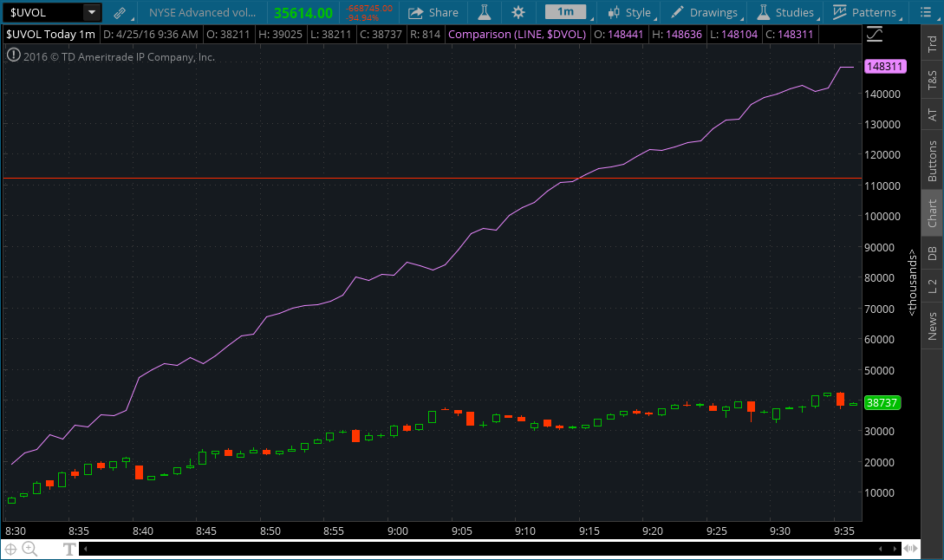Click the expand-width icon at bottom right

pyautogui.click(x=911, y=549)
